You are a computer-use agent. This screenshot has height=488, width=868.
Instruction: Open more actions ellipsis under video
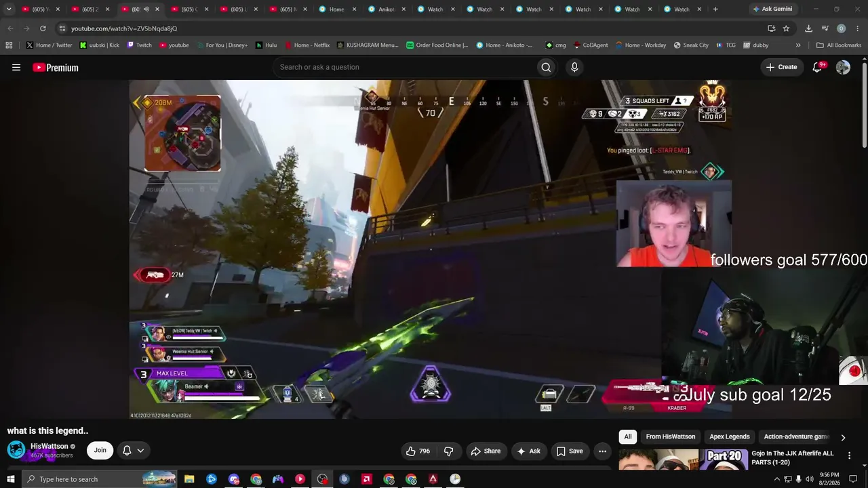click(602, 451)
